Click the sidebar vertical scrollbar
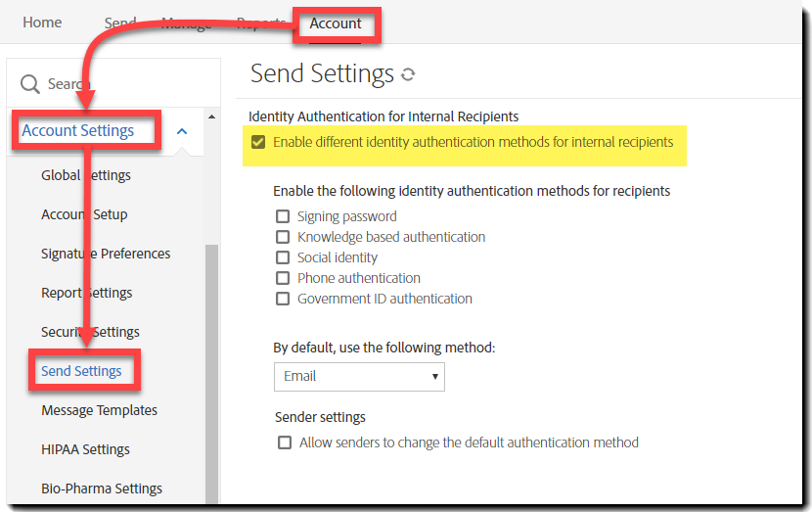812x512 pixels. click(x=211, y=372)
